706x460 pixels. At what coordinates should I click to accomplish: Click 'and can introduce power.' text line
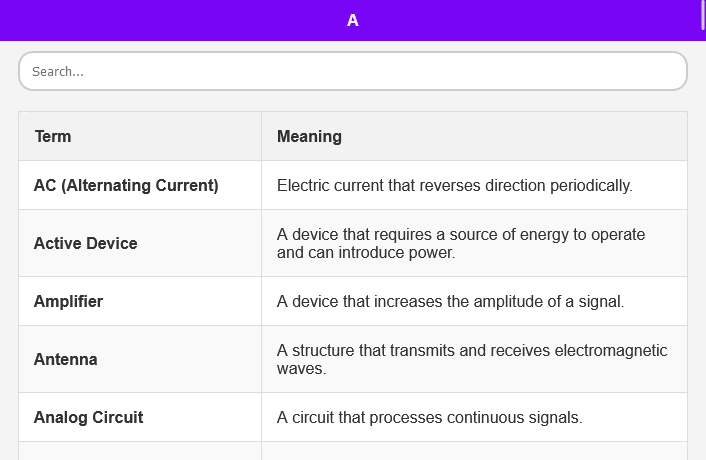(x=366, y=253)
